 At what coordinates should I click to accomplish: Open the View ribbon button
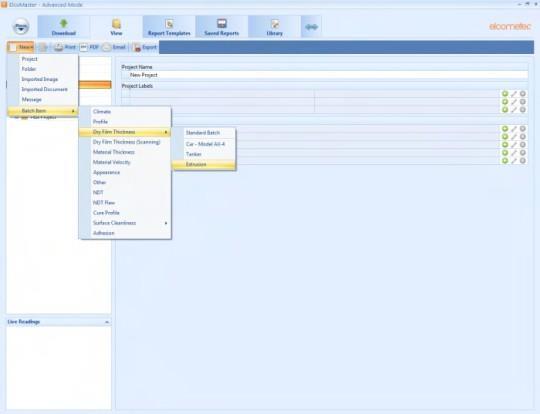[x=116, y=27]
